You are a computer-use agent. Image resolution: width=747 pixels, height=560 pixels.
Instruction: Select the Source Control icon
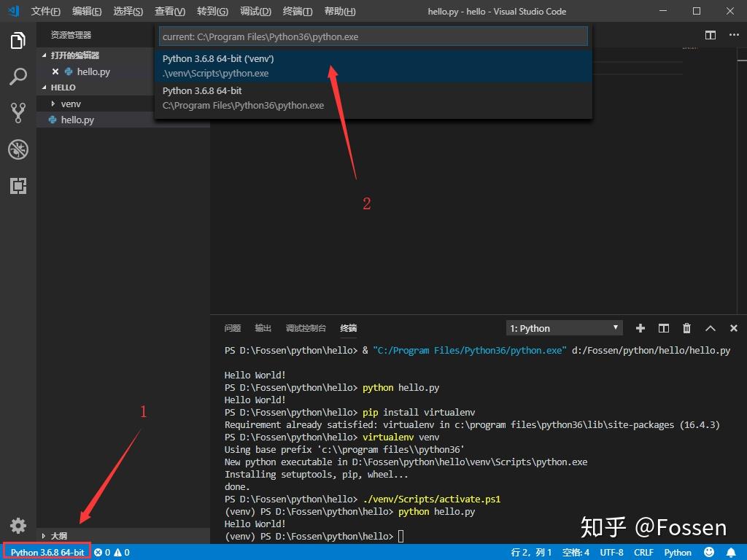click(18, 113)
